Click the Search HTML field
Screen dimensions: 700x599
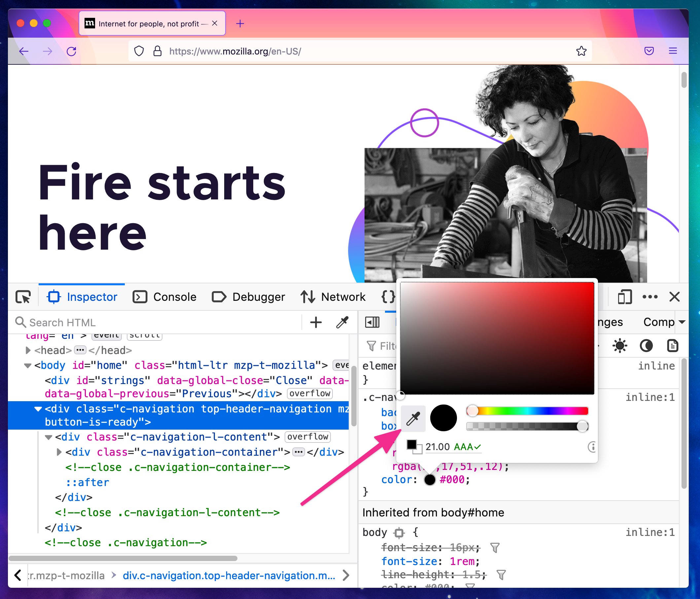(x=159, y=322)
